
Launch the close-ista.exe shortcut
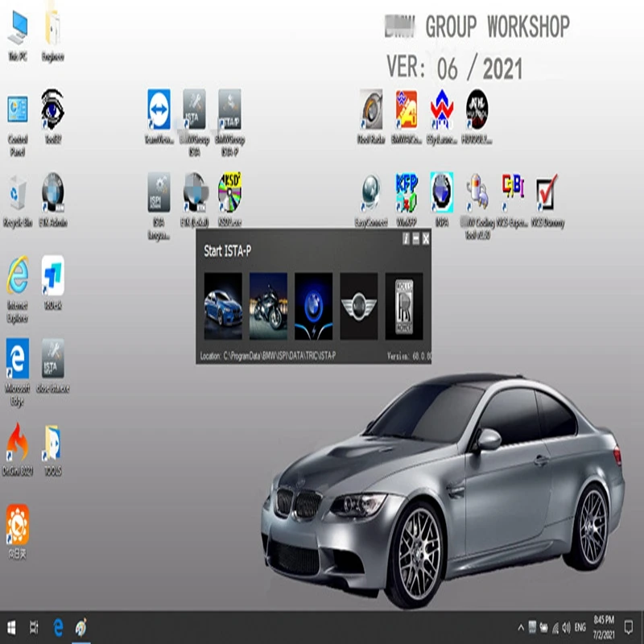pyautogui.click(x=52, y=366)
